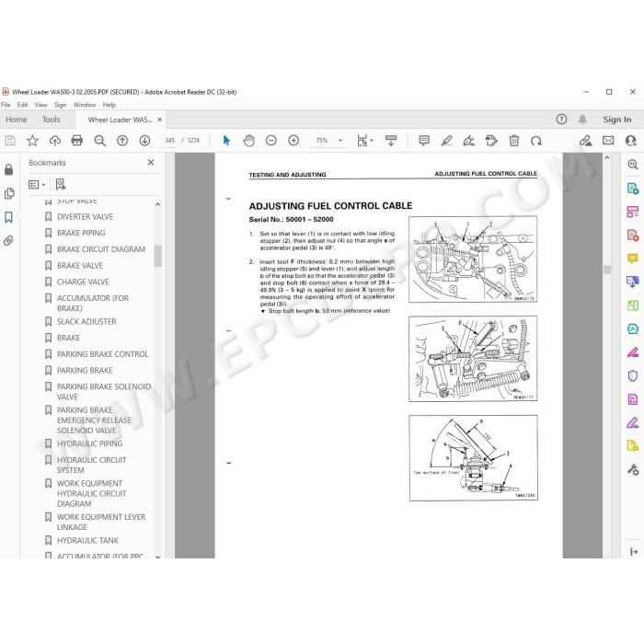Image resolution: width=644 pixels, height=644 pixels.
Task: Select the Highlight text tool
Action: click(x=446, y=141)
